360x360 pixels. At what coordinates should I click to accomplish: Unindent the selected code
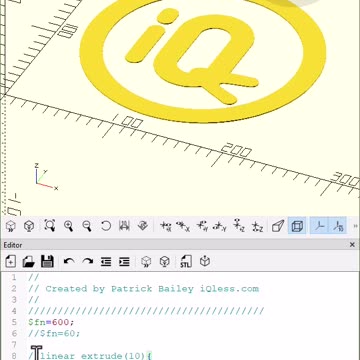pos(106,262)
